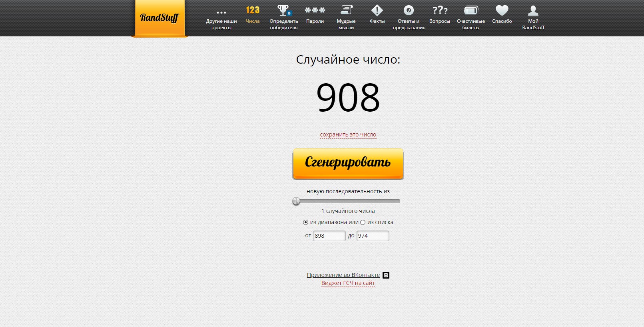Click the от field containing 898

tap(329, 236)
